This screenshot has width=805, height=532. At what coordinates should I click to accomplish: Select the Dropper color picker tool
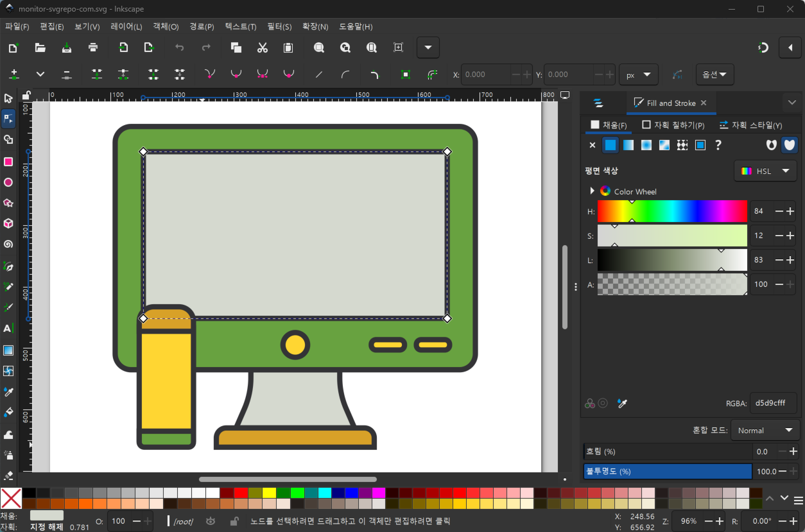coord(8,391)
